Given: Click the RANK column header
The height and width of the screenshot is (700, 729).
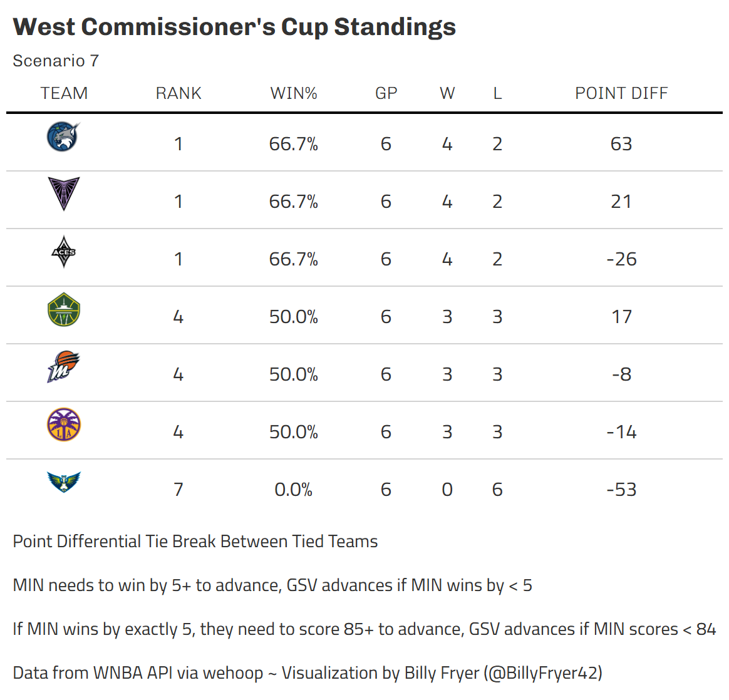Looking at the screenshot, I should click(178, 93).
